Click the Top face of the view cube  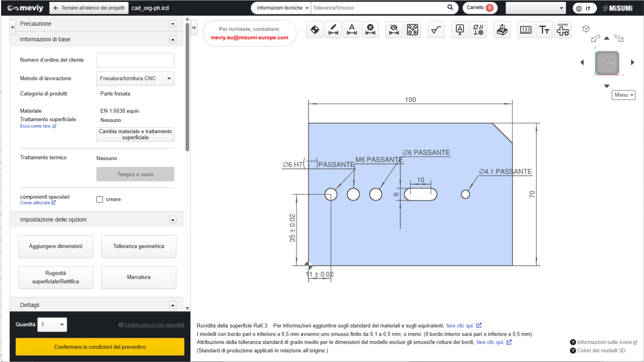pyautogui.click(x=607, y=62)
